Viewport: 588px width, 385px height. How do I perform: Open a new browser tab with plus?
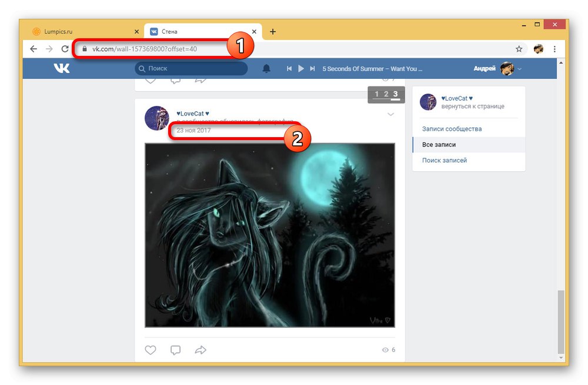[273, 32]
